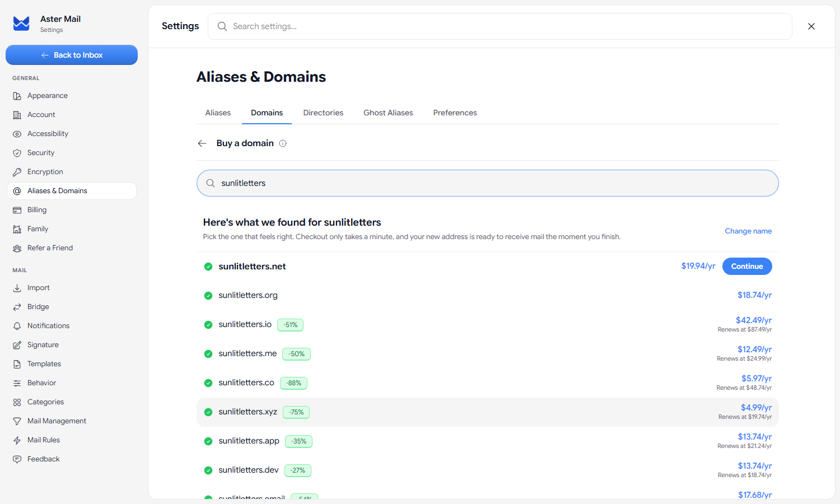Click the sunlitletters domain search box
Image resolution: width=840 pixels, height=504 pixels.
click(x=487, y=183)
